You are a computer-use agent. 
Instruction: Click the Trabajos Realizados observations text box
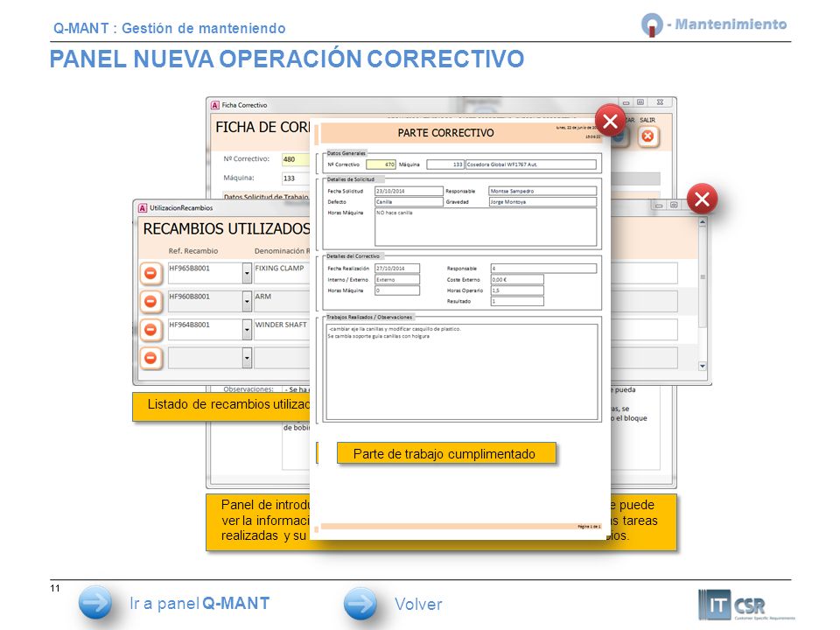462,372
